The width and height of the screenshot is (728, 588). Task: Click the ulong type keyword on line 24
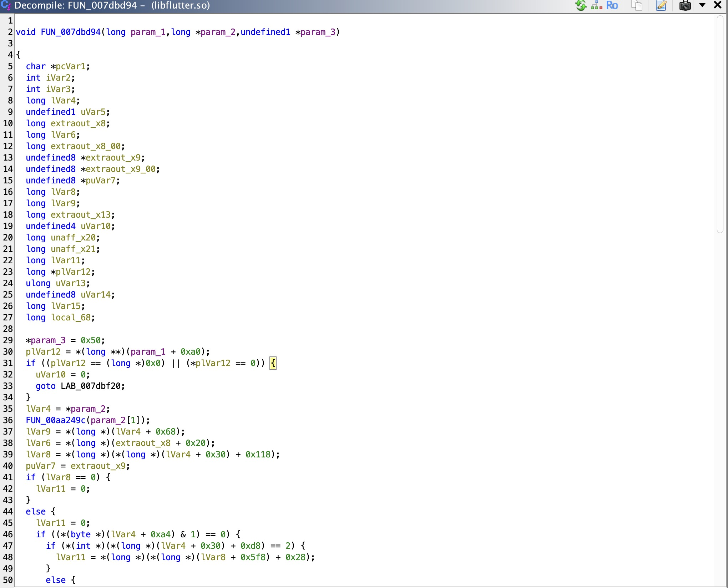[38, 283]
